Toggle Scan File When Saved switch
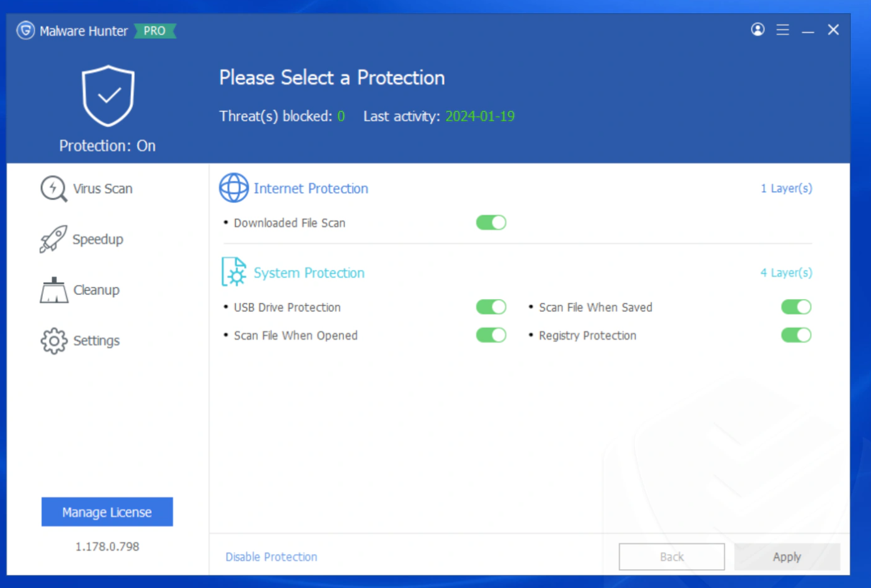The height and width of the screenshot is (588, 871). tap(796, 307)
